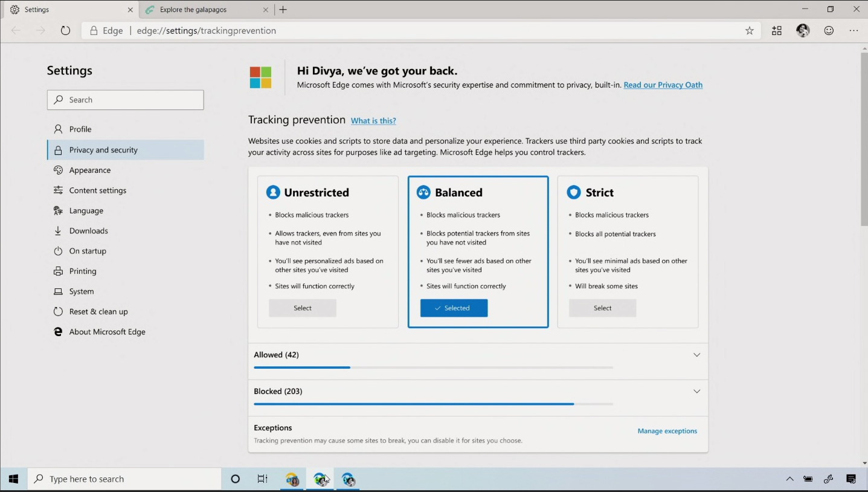Open Reset & clean up section
This screenshot has width=868, height=492.
[126, 312]
